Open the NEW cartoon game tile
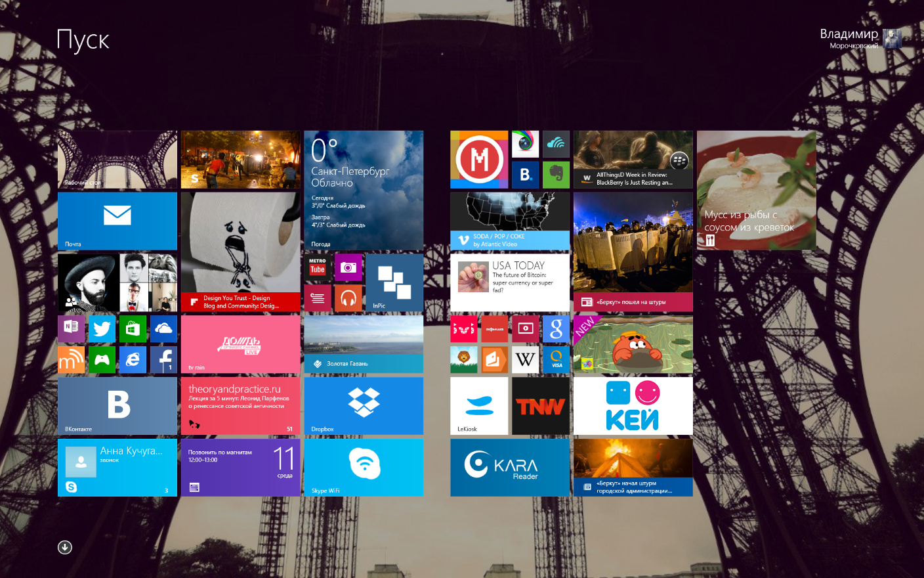924x578 pixels. pyautogui.click(x=633, y=345)
